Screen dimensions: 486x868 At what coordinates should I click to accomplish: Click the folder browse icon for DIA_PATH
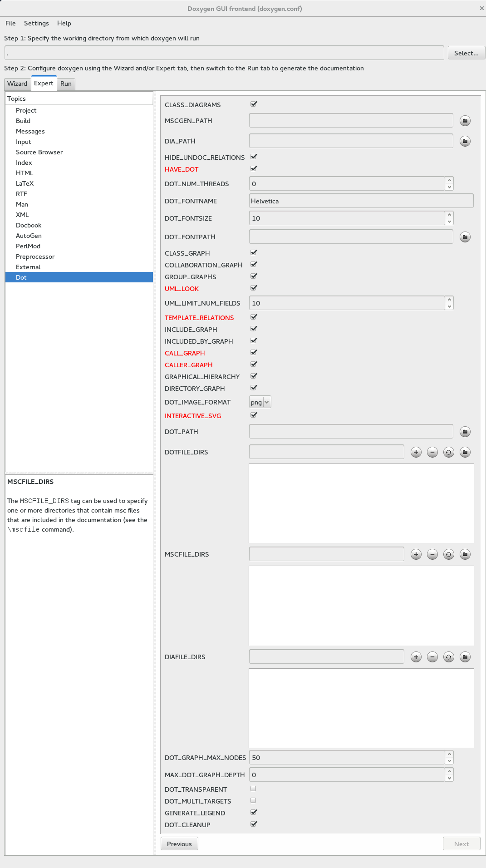click(x=465, y=141)
